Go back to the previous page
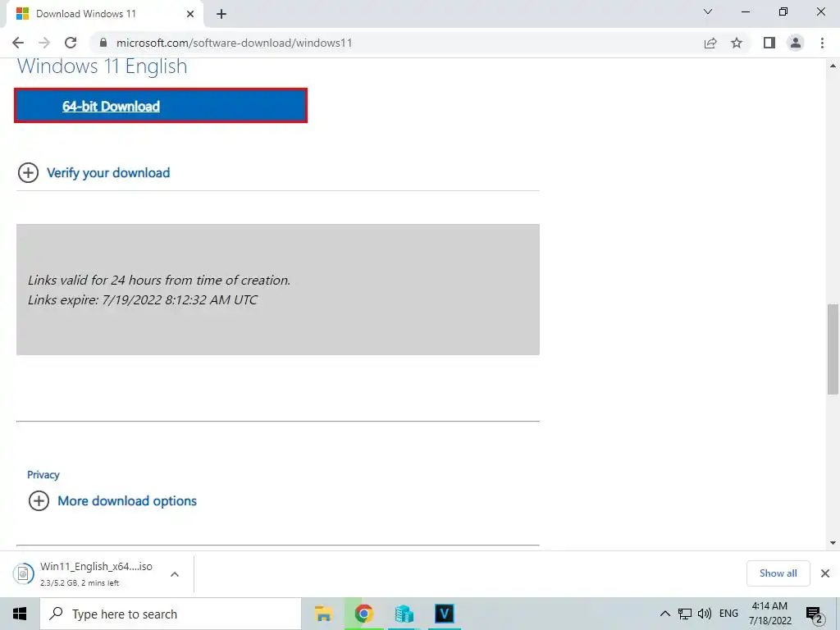 [18, 43]
